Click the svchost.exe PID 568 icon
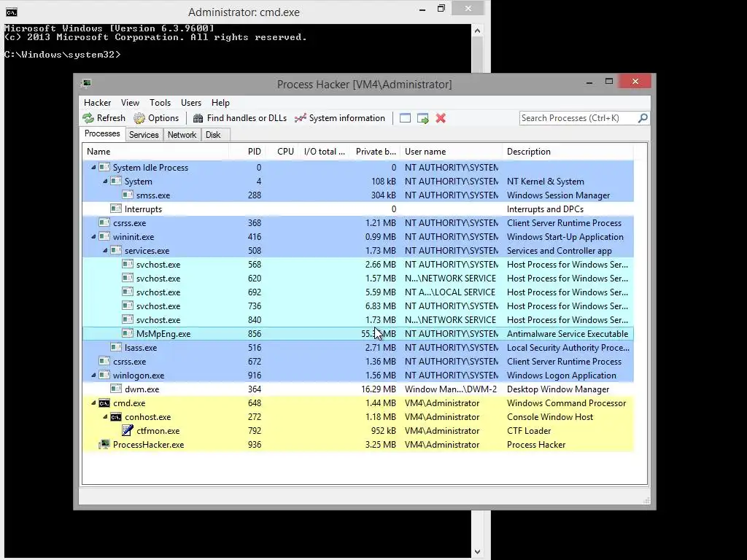This screenshot has width=747, height=560. (x=127, y=264)
